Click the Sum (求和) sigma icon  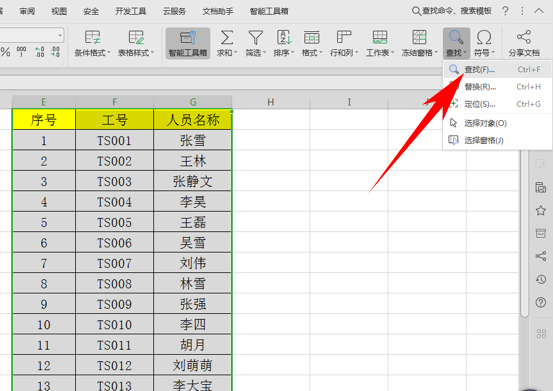tap(226, 37)
